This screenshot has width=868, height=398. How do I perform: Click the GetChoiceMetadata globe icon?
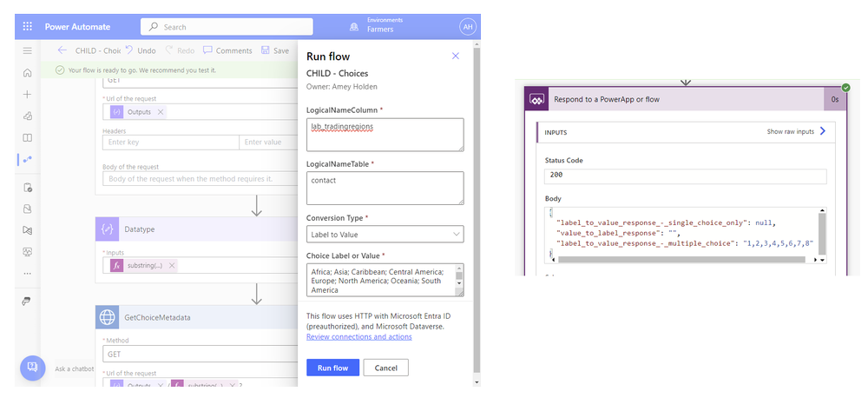point(107,317)
